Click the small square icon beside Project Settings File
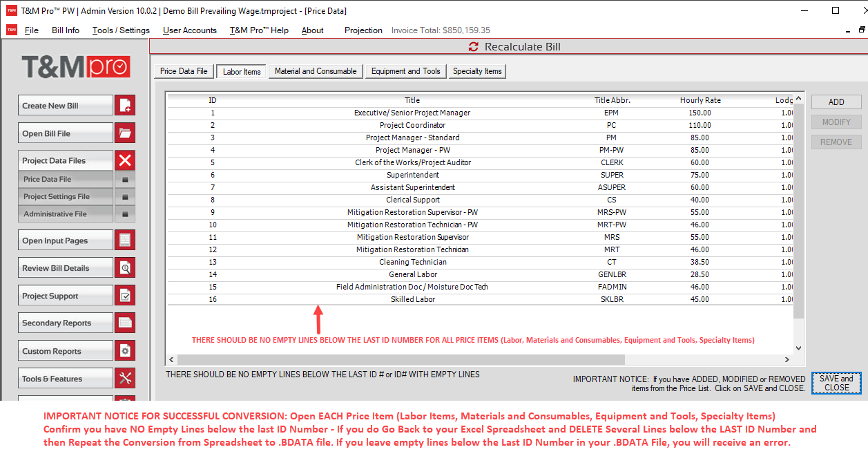 pyautogui.click(x=125, y=197)
